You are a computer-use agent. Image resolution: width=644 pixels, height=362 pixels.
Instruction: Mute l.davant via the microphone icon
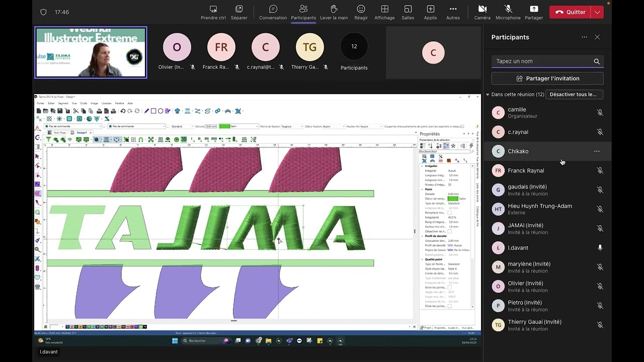pos(600,247)
